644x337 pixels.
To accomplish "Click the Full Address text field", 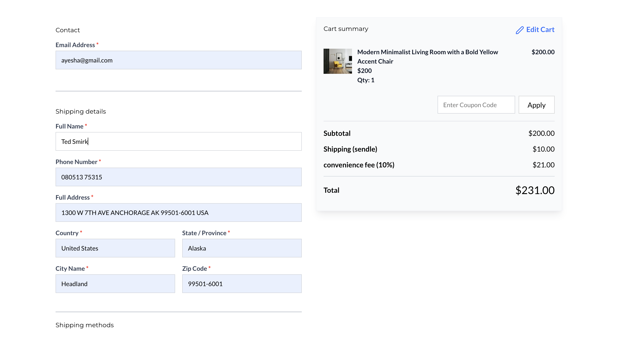I will click(178, 213).
